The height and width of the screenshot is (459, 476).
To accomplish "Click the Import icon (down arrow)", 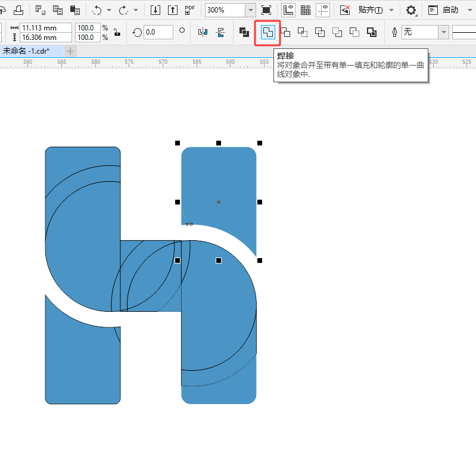I will click(155, 10).
